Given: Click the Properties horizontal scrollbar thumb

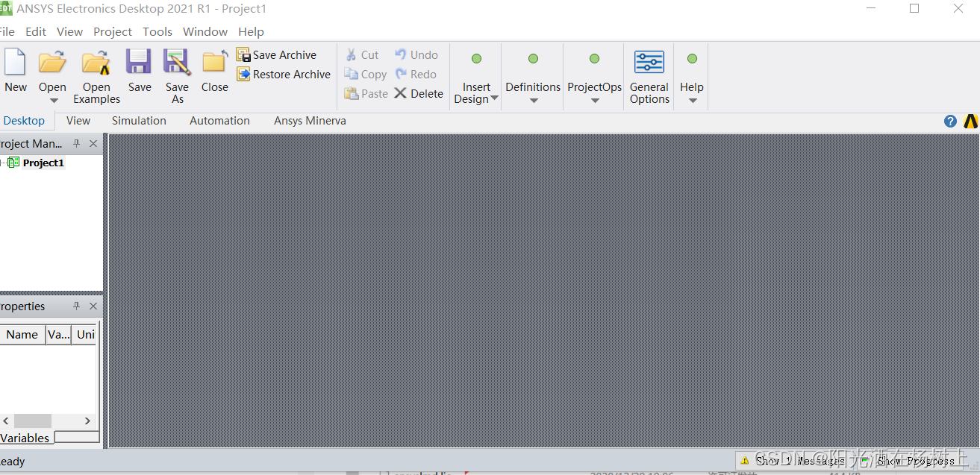Looking at the screenshot, I should pyautogui.click(x=32, y=421).
